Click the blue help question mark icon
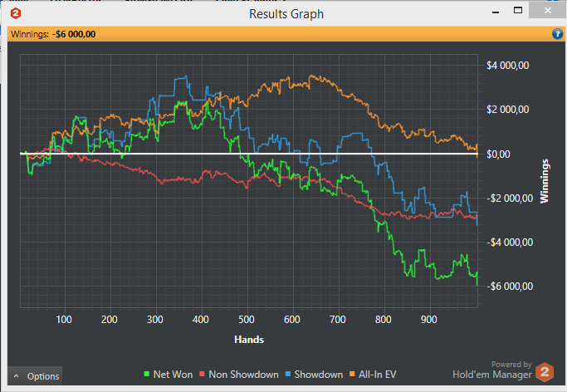 point(557,34)
